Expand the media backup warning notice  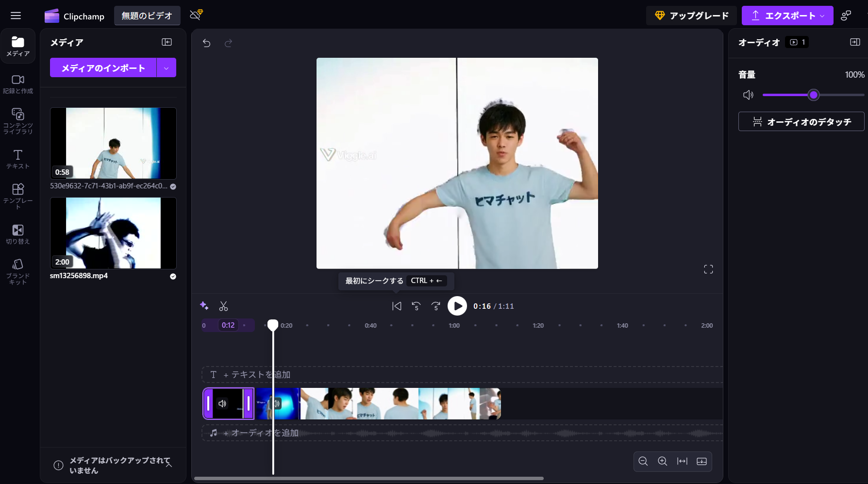[x=168, y=465]
